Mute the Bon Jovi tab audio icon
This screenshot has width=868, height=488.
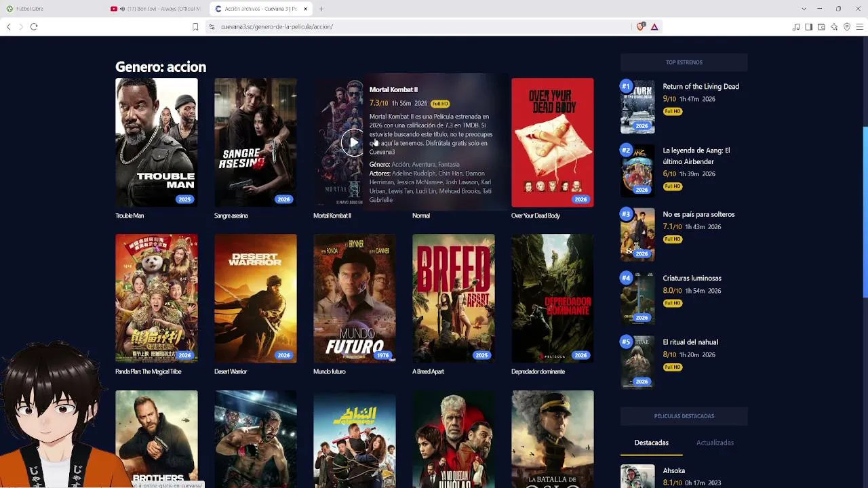click(123, 9)
